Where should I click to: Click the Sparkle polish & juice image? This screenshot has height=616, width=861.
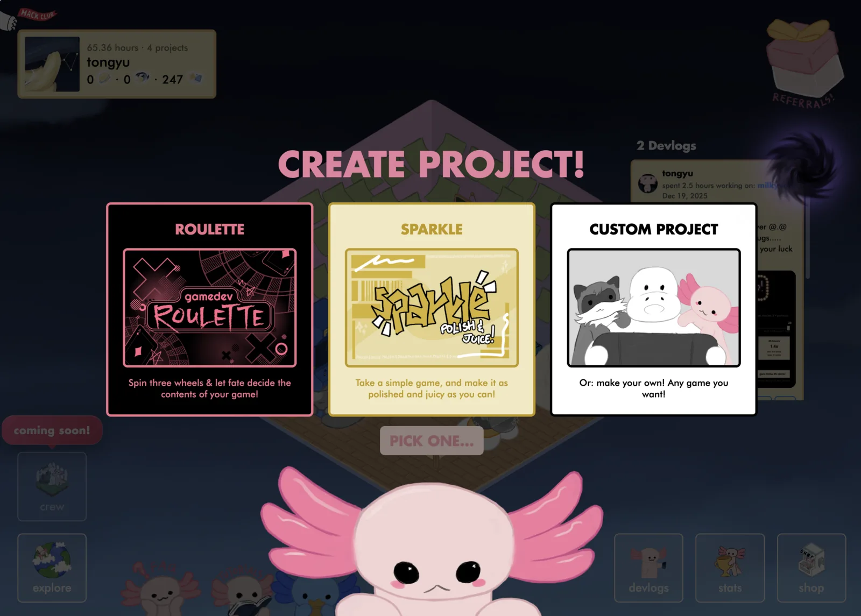coord(432,308)
